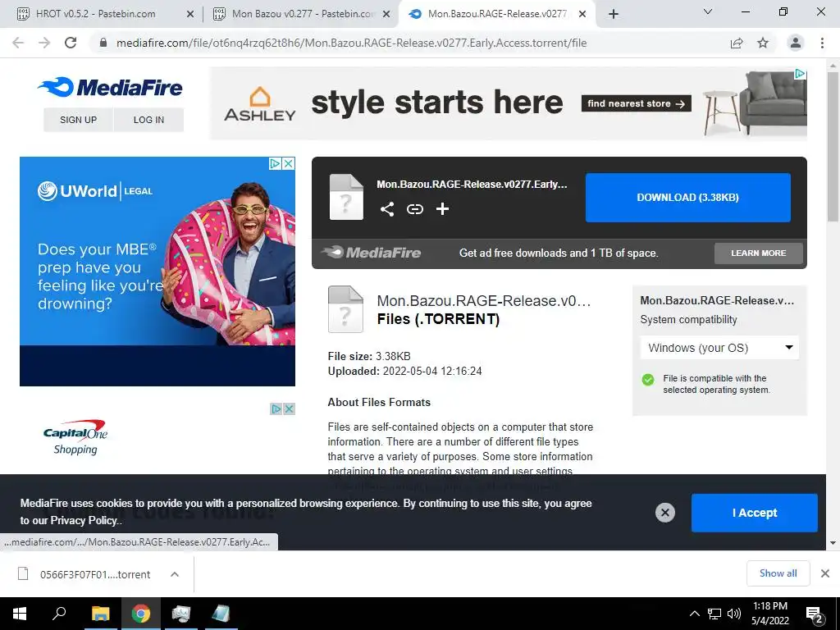The width and height of the screenshot is (840, 630).
Task: Click Chrome icon in taskbar
Action: pyautogui.click(x=141, y=614)
